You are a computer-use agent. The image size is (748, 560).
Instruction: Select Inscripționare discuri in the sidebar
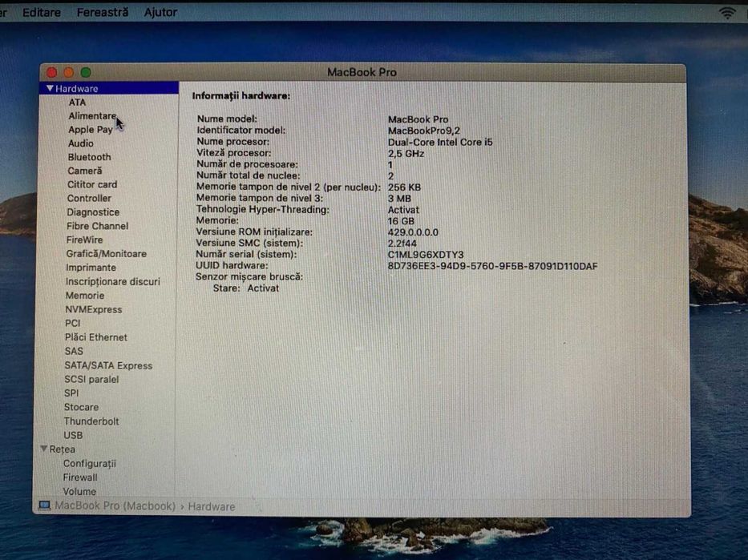[112, 282]
